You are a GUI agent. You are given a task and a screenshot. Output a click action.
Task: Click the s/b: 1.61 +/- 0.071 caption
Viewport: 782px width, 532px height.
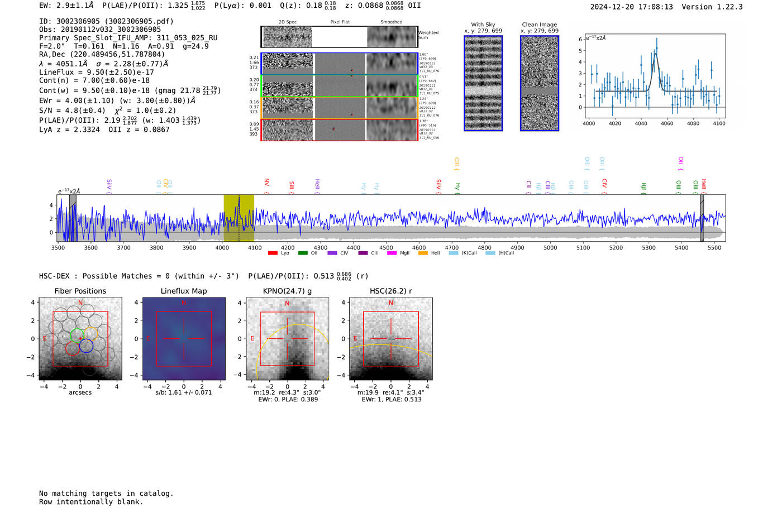pos(184,392)
